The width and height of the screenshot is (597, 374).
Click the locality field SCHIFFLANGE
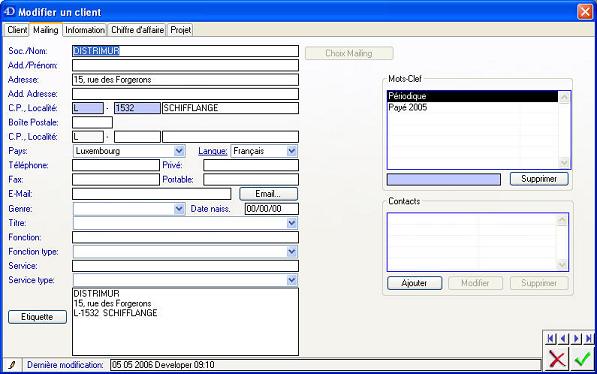pos(230,108)
